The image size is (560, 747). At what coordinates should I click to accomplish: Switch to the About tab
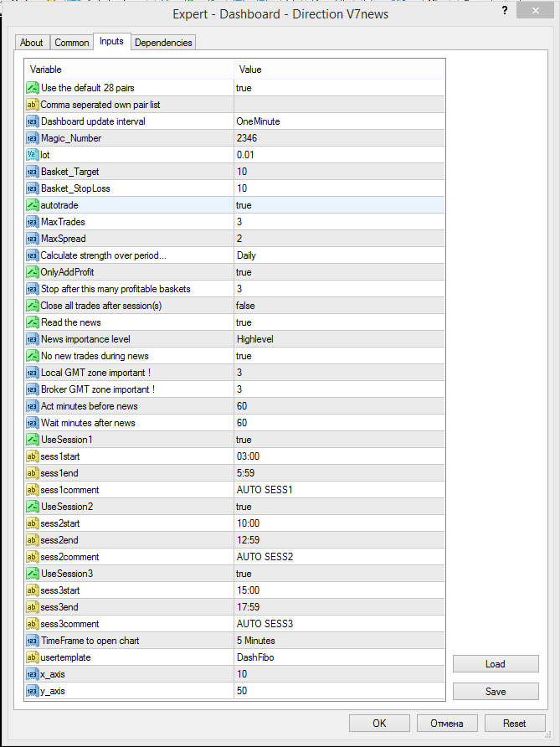click(32, 43)
